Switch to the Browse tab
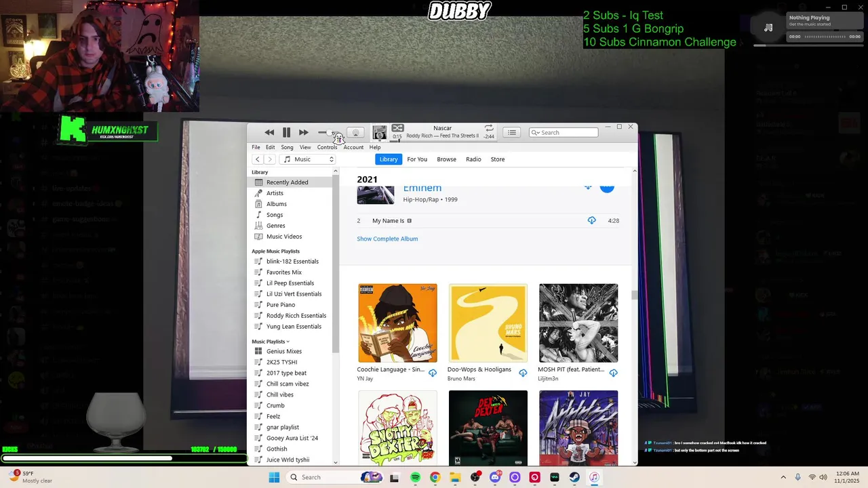Screen dimensions: 868x488 [446, 159]
